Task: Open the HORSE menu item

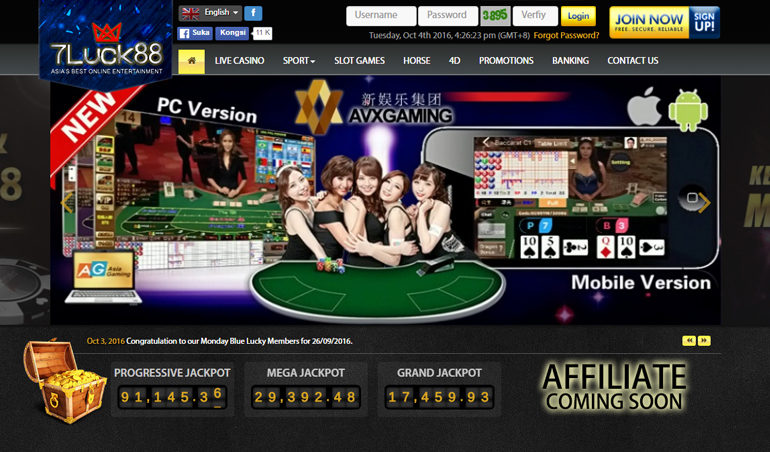Action: pyautogui.click(x=416, y=61)
